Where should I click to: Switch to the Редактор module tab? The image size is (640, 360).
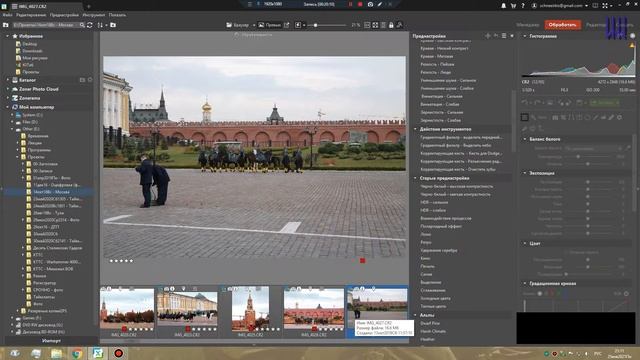pos(596,25)
